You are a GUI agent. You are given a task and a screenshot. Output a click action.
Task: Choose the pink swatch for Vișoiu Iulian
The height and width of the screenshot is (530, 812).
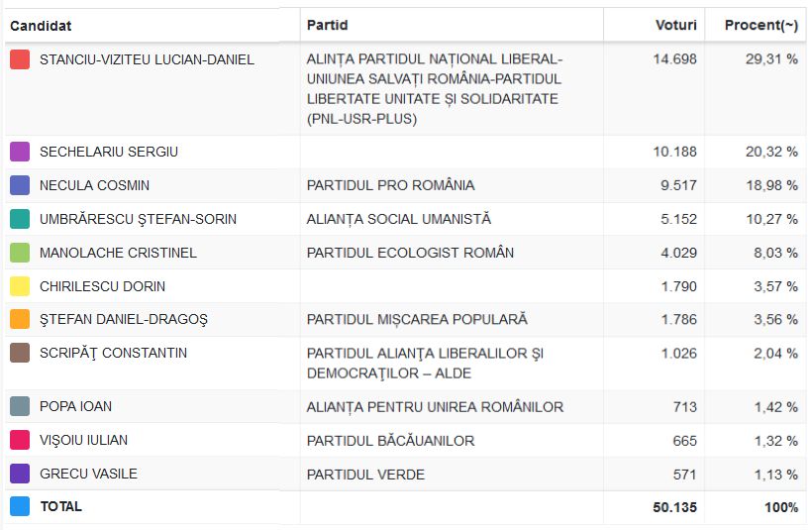tap(20, 440)
